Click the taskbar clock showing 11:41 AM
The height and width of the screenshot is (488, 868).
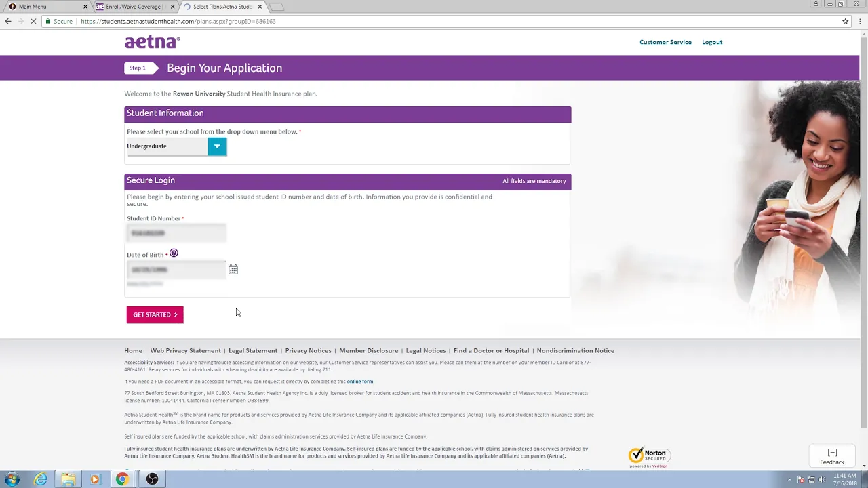(845, 480)
